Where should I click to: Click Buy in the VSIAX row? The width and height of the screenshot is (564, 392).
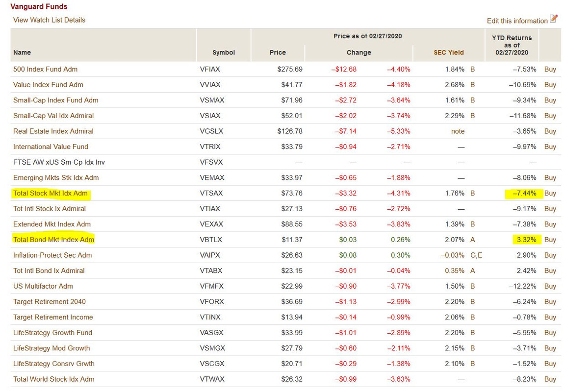pyautogui.click(x=550, y=115)
